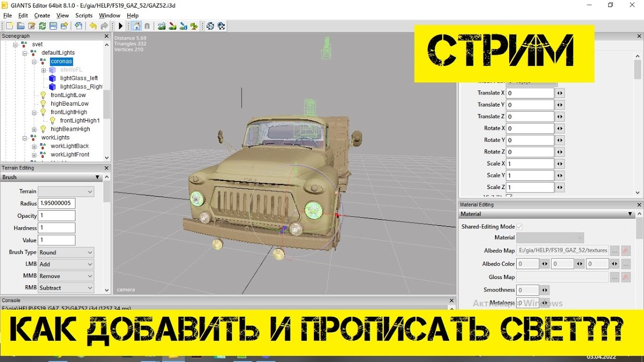The width and height of the screenshot is (644, 362).
Task: Click the Redo arrow icon
Action: click(104, 26)
